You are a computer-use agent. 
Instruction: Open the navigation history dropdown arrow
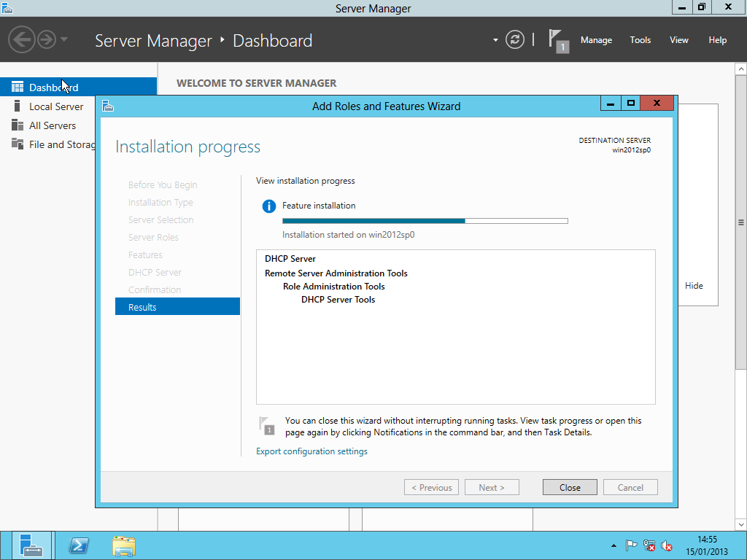click(64, 39)
